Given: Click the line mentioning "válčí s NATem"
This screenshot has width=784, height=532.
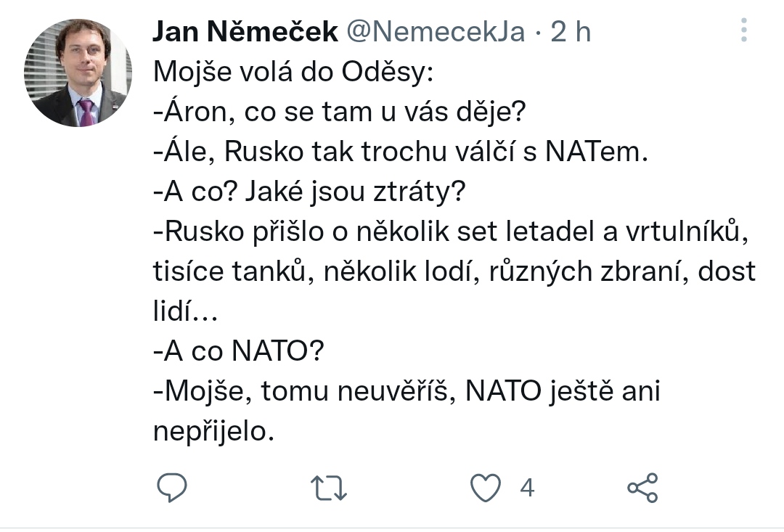Looking at the screenshot, I should (399, 153).
